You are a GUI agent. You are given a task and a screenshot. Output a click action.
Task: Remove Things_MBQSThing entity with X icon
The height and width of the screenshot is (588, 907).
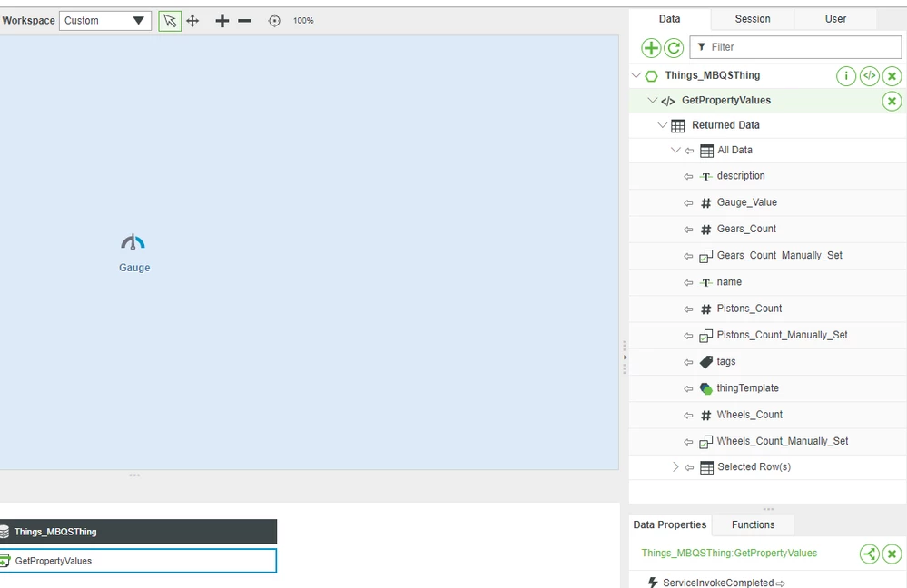(x=892, y=75)
